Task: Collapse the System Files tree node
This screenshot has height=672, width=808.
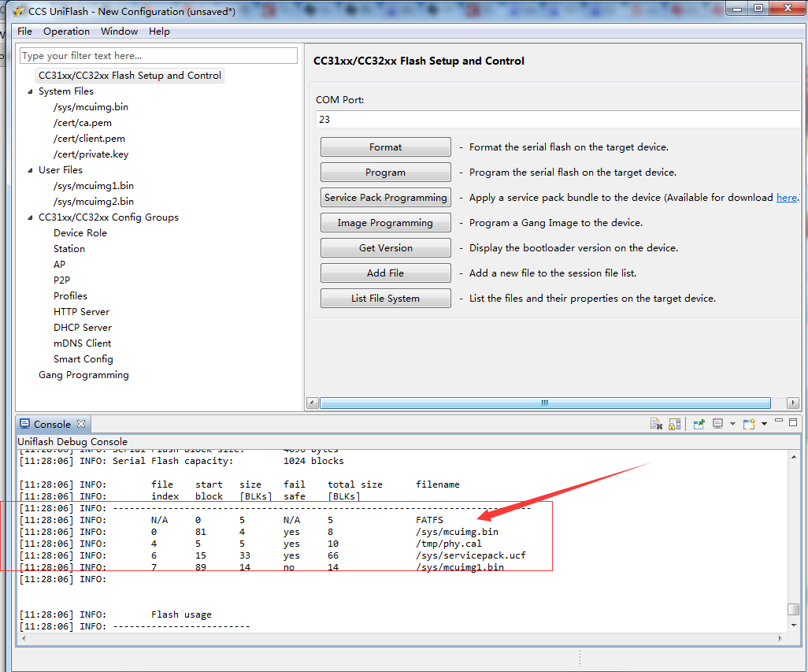Action: point(30,91)
